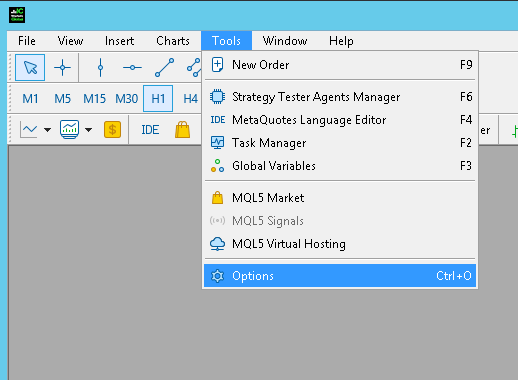
Task: Open Task Manager menu entry
Action: (x=340, y=143)
